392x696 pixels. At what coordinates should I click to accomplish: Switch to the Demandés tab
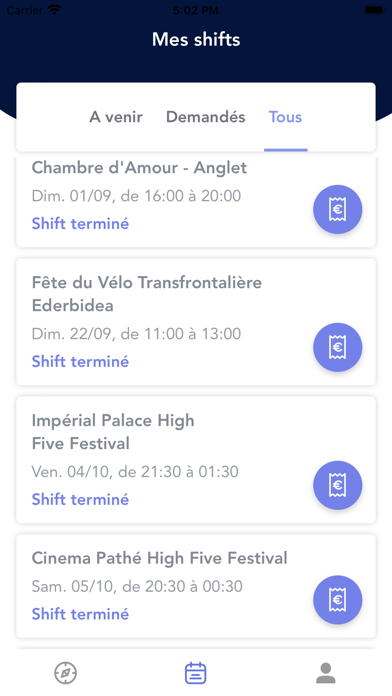(x=206, y=117)
